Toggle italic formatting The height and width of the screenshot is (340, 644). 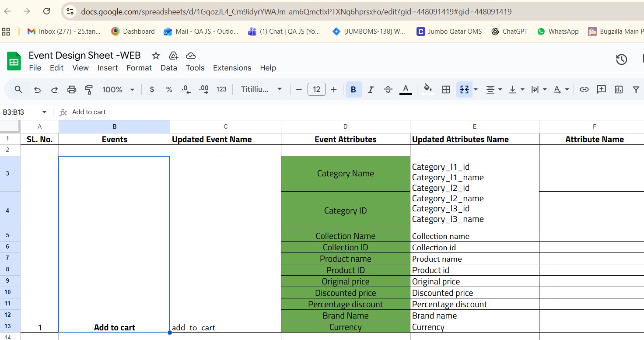click(371, 90)
